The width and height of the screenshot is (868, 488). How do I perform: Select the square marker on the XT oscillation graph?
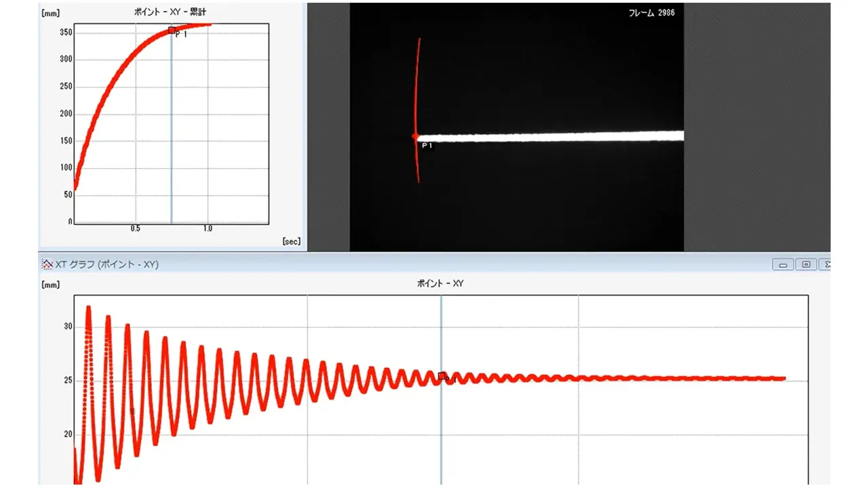click(442, 375)
